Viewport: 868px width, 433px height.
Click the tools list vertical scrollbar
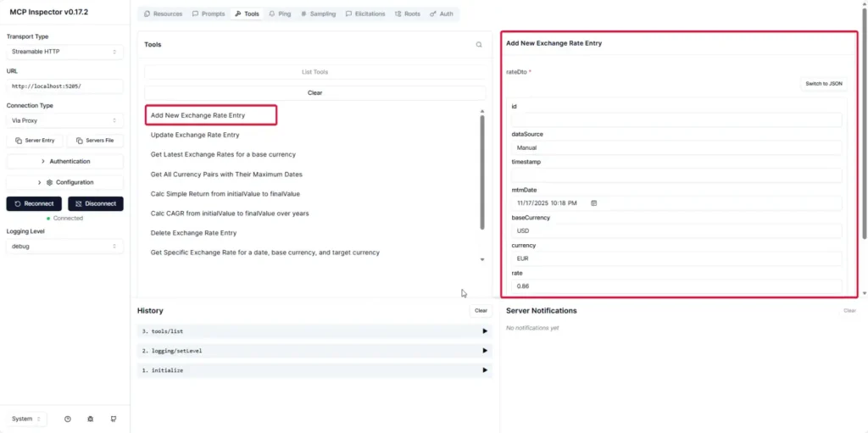pos(482,169)
